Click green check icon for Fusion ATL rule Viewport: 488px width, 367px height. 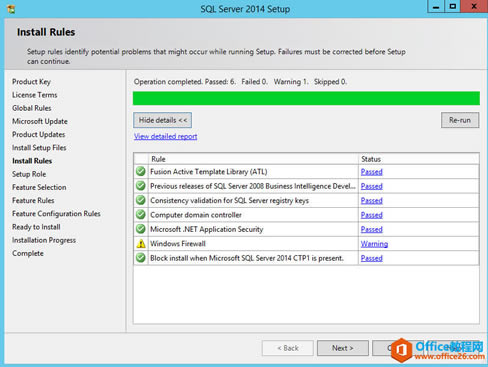click(141, 172)
